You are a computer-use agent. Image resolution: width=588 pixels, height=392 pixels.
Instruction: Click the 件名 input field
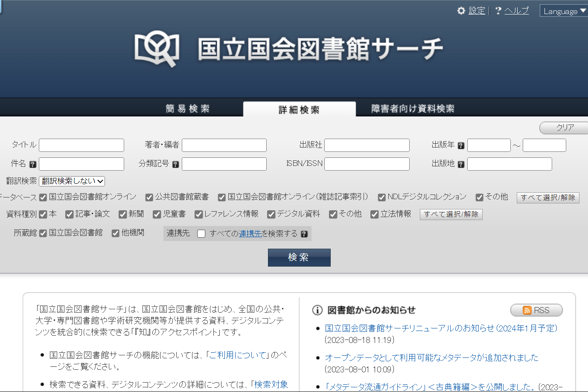[82, 164]
